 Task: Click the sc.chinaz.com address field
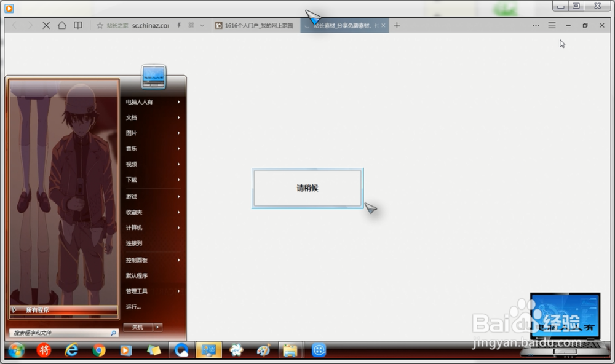tap(150, 25)
